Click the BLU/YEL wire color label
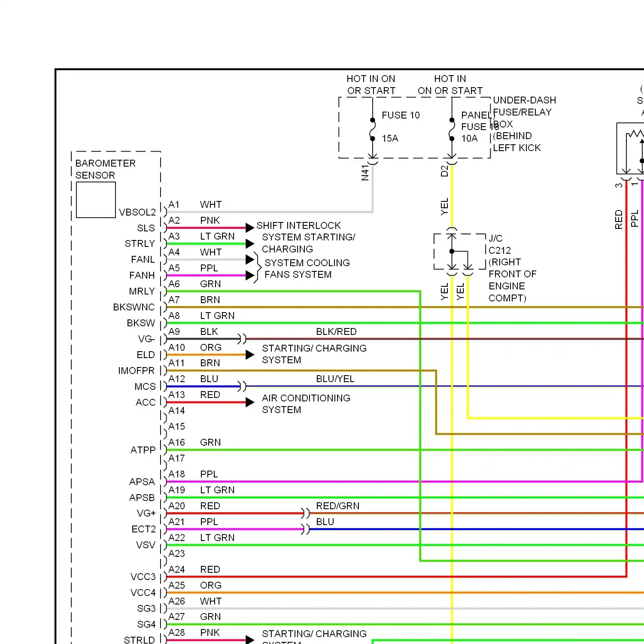This screenshot has height=644, width=644. [335, 379]
